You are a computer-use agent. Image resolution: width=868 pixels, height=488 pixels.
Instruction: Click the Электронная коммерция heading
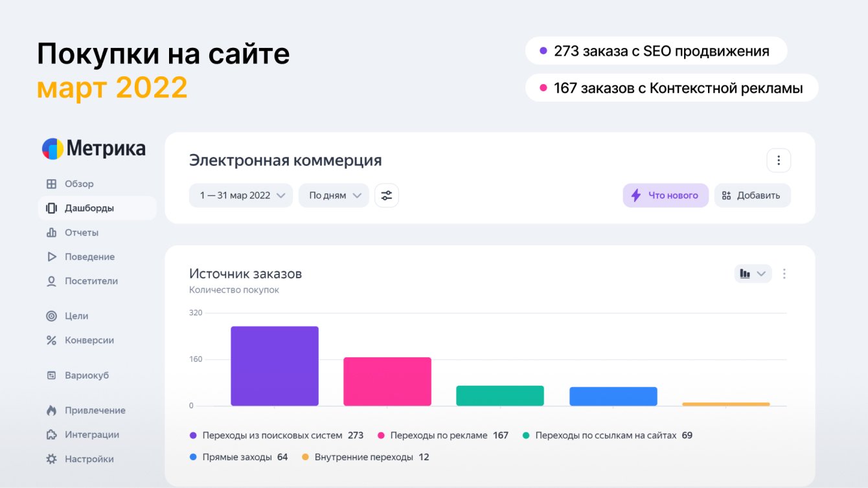[286, 161]
